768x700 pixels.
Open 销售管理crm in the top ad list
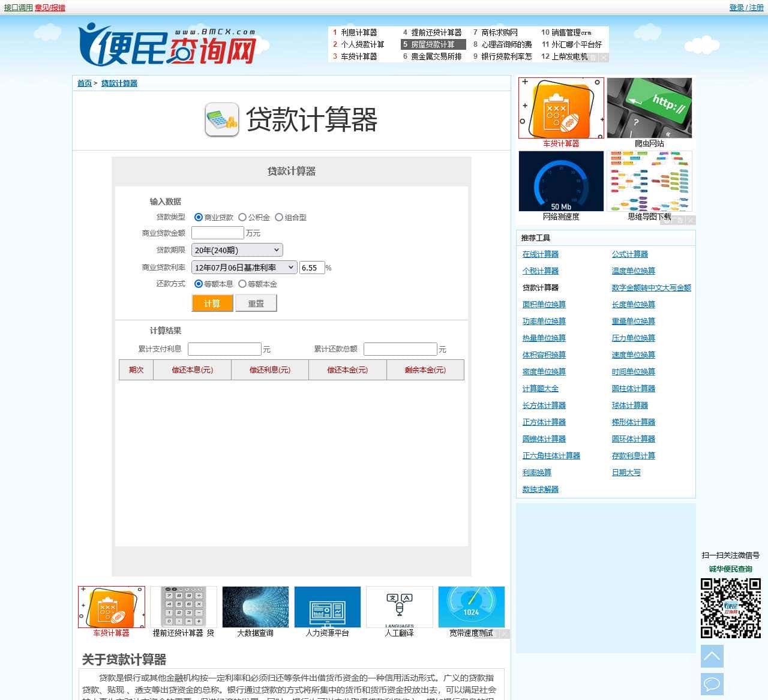pyautogui.click(x=571, y=32)
